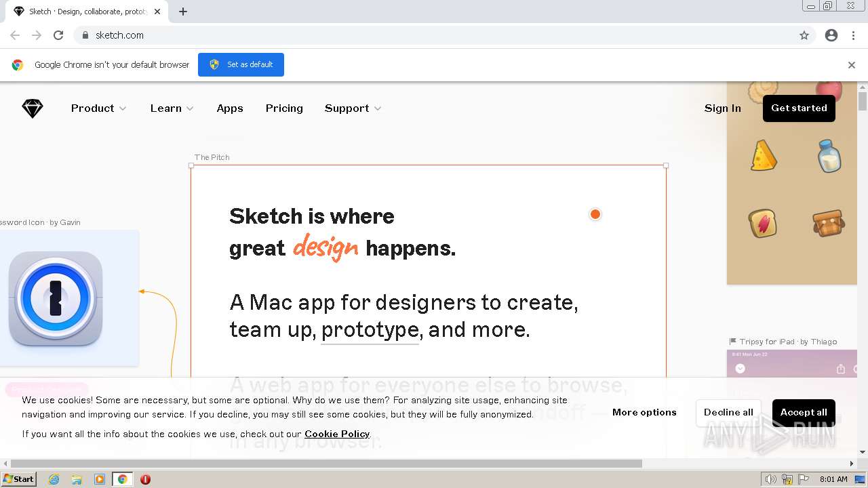Dismiss the default browser infobar
Screen dimensions: 868x488
[x=852, y=65]
